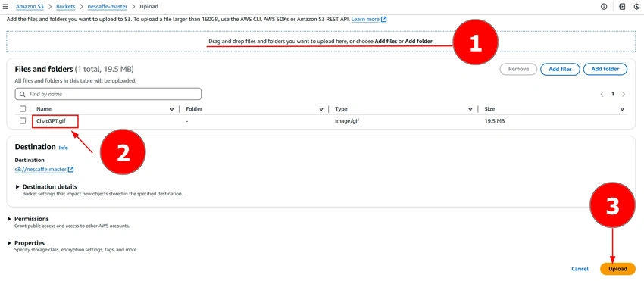Image resolution: width=644 pixels, height=281 pixels.
Task: Click the clock settings icon top right
Action: click(637, 7)
